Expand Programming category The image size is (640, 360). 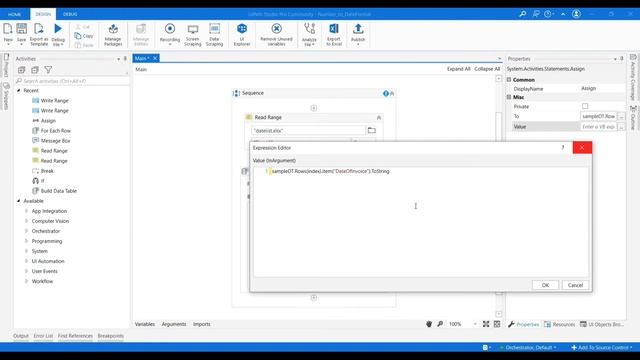point(27,241)
